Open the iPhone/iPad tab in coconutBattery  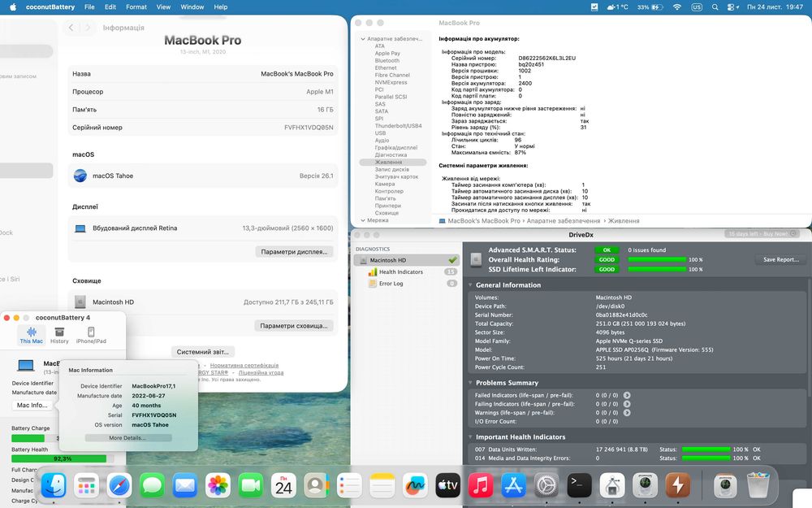[x=91, y=336]
